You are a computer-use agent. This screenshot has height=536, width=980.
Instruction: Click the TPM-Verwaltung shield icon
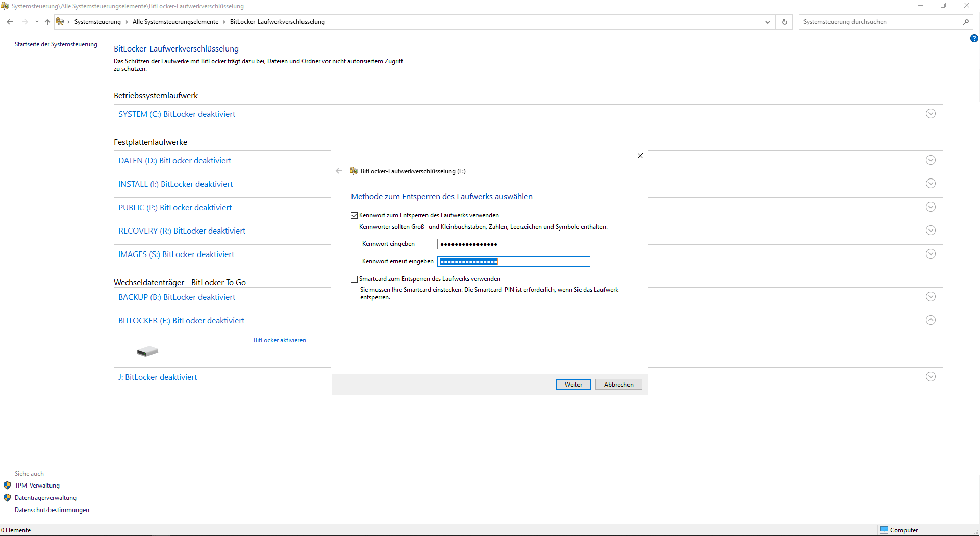tap(7, 486)
